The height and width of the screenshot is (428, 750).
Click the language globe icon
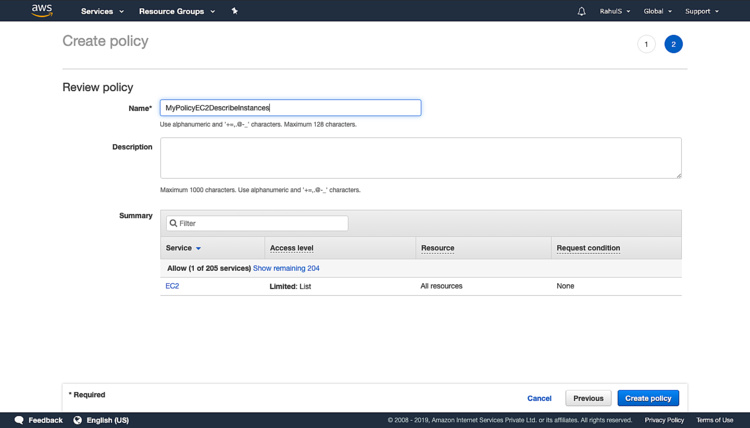click(x=77, y=420)
